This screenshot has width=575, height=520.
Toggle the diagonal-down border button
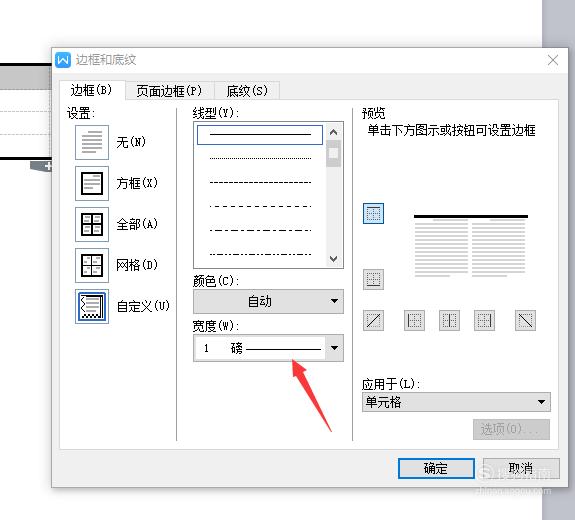(525, 321)
